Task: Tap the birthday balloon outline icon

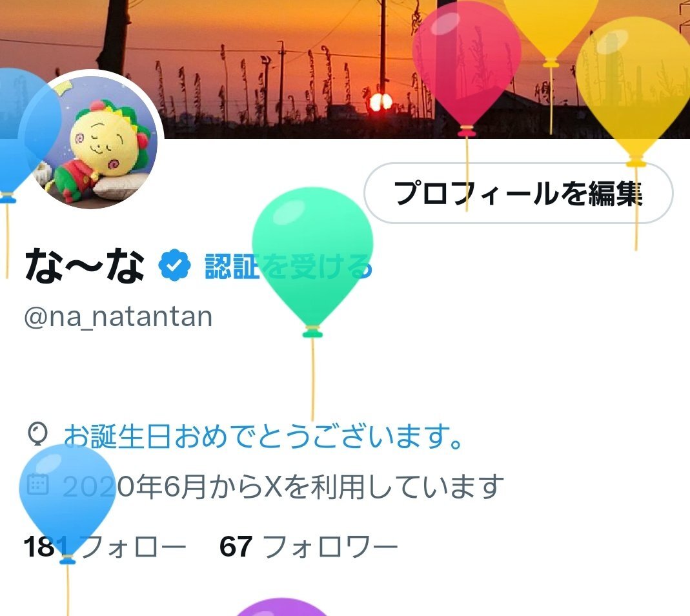Action: click(x=37, y=435)
